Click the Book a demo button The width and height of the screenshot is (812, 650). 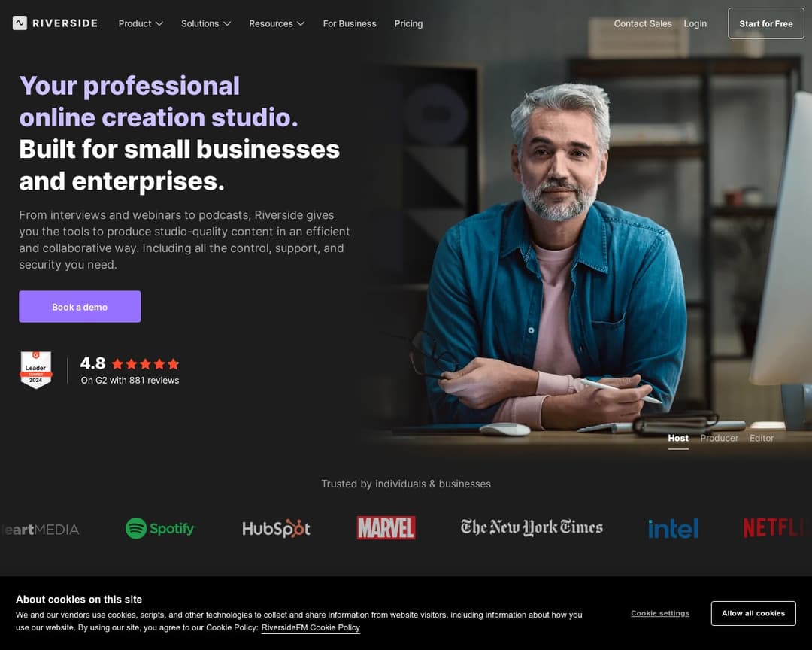80,306
